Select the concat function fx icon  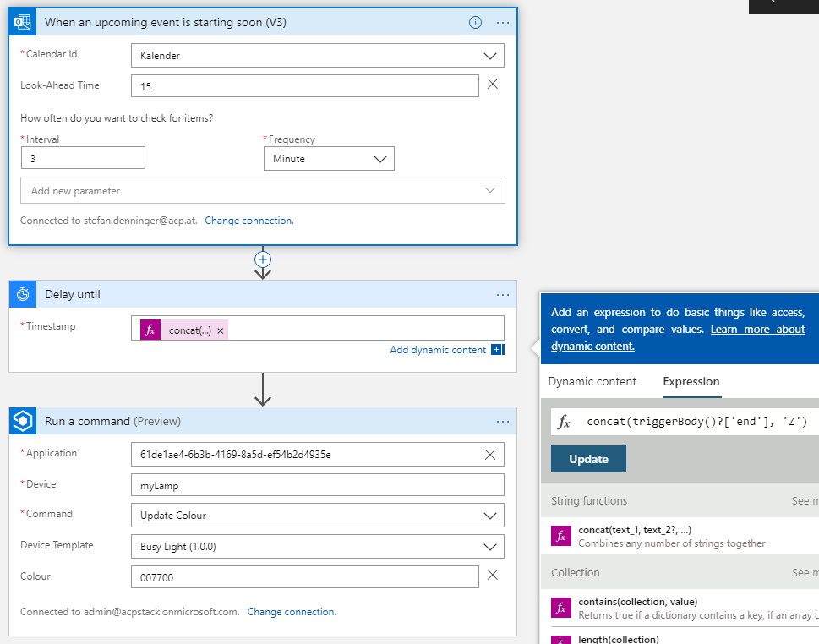(561, 536)
